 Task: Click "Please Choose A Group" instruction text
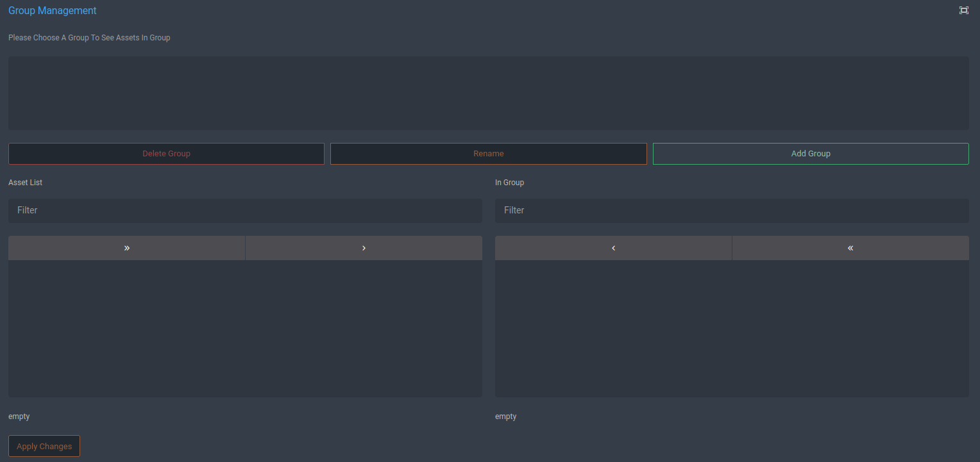click(89, 38)
